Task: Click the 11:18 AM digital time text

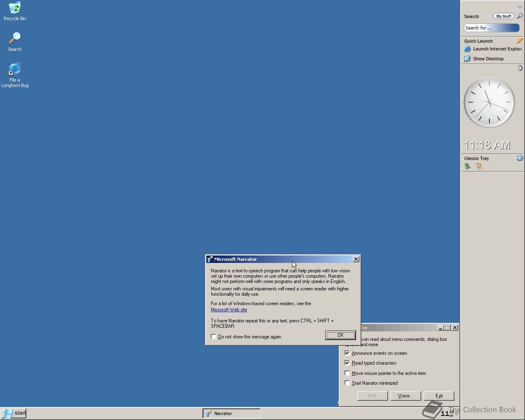Action: coord(487,145)
